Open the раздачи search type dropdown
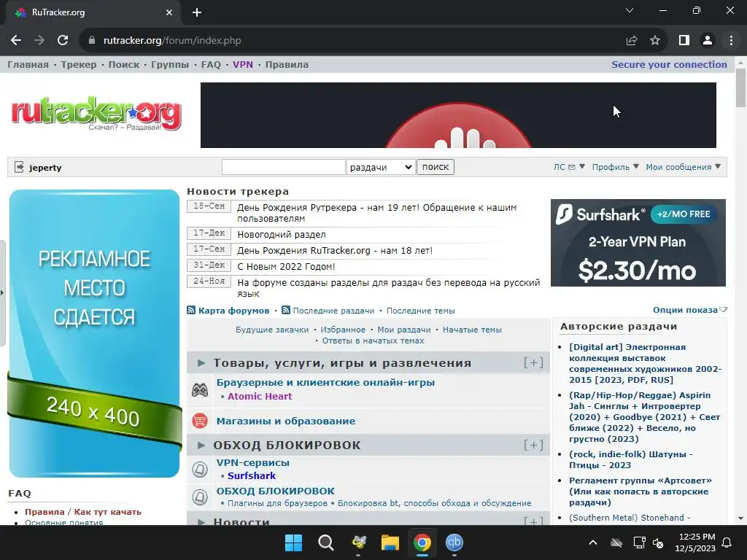 click(380, 167)
